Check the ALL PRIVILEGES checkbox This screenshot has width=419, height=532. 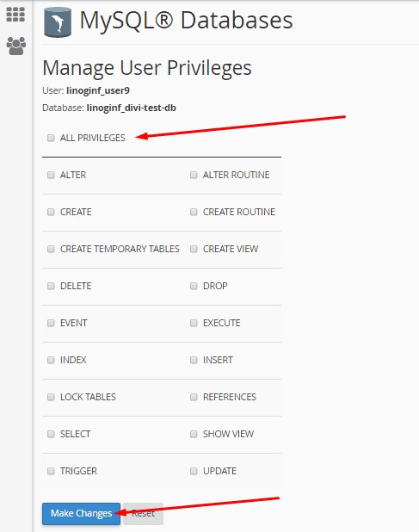click(51, 138)
